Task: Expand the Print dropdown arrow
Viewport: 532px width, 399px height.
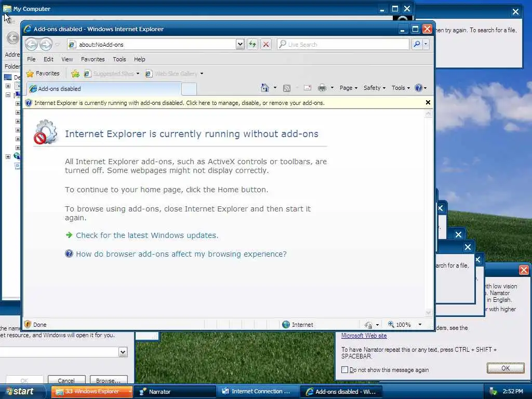Action: [x=332, y=88]
